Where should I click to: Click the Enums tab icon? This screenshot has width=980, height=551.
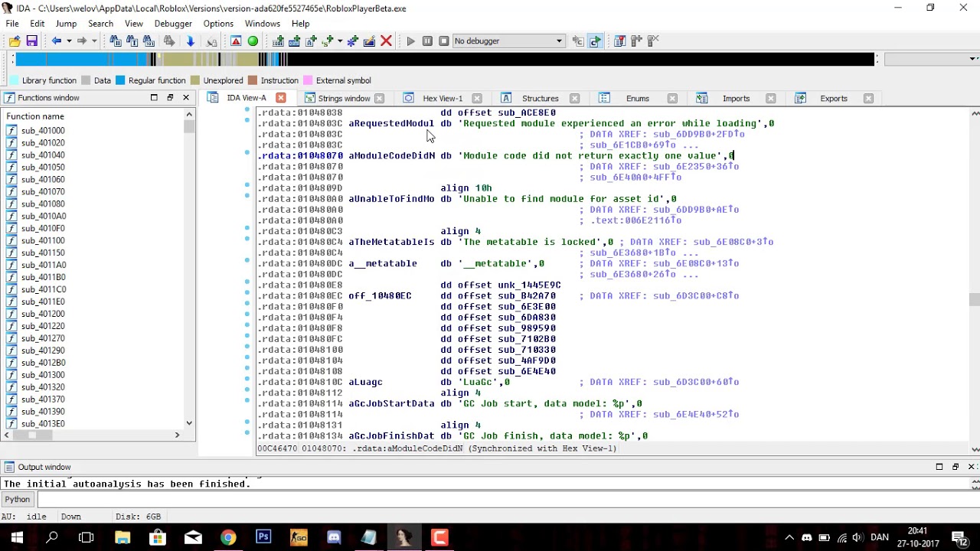pos(604,98)
